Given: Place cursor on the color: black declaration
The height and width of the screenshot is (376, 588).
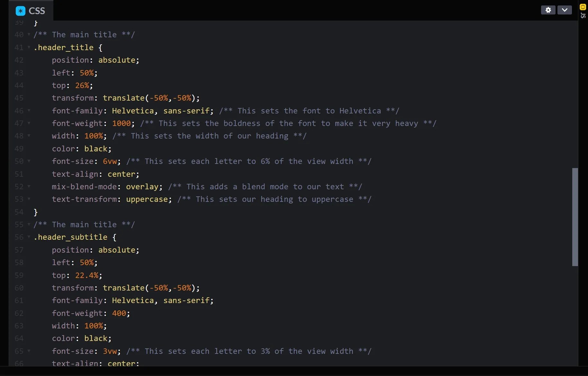Looking at the screenshot, I should (x=82, y=148).
